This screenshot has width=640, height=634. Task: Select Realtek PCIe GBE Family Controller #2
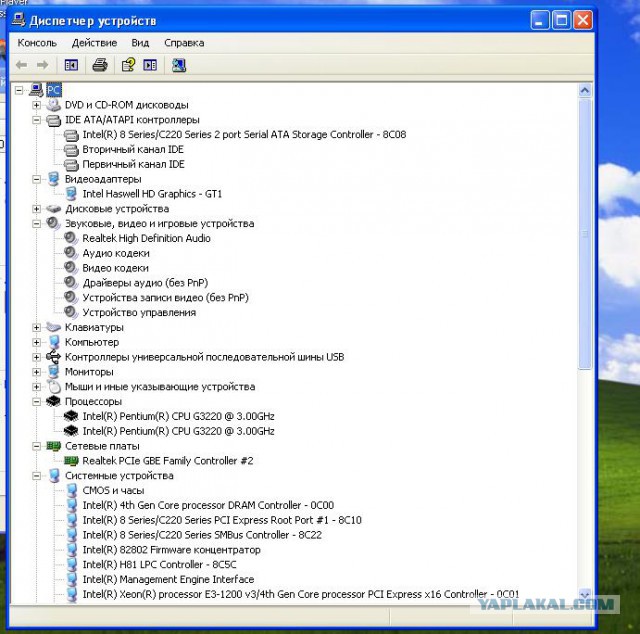tap(168, 461)
